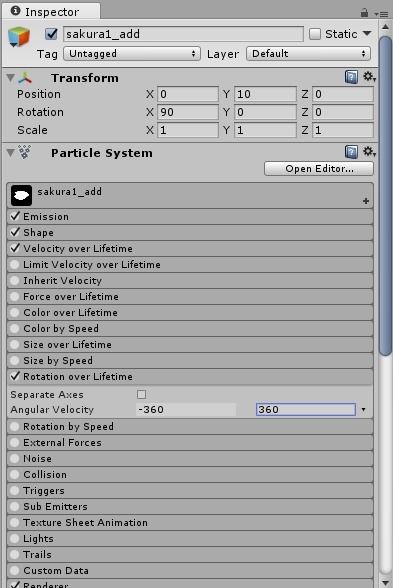Image resolution: width=393 pixels, height=588 pixels.
Task: Enable Texture Sheet Animation module
Action: pos(15,522)
